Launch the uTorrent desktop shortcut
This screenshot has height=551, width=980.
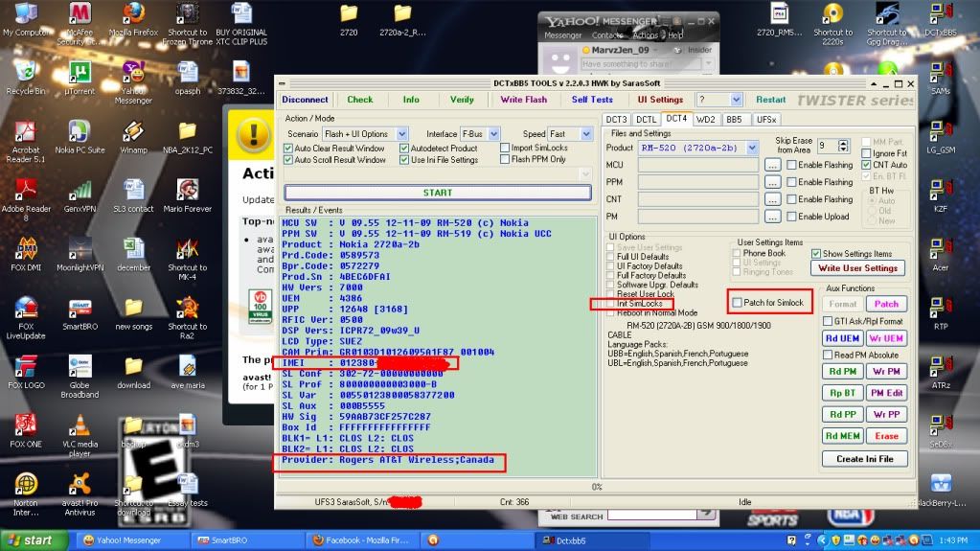click(x=80, y=79)
